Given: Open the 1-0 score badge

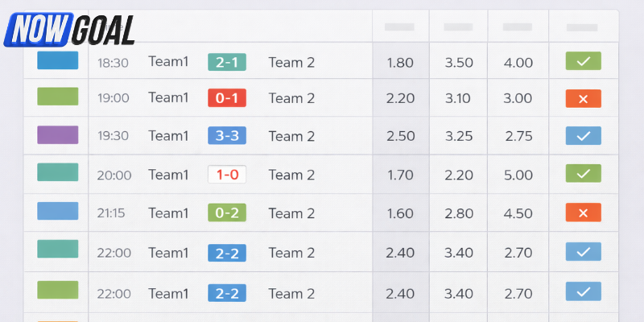Looking at the screenshot, I should point(226,175).
